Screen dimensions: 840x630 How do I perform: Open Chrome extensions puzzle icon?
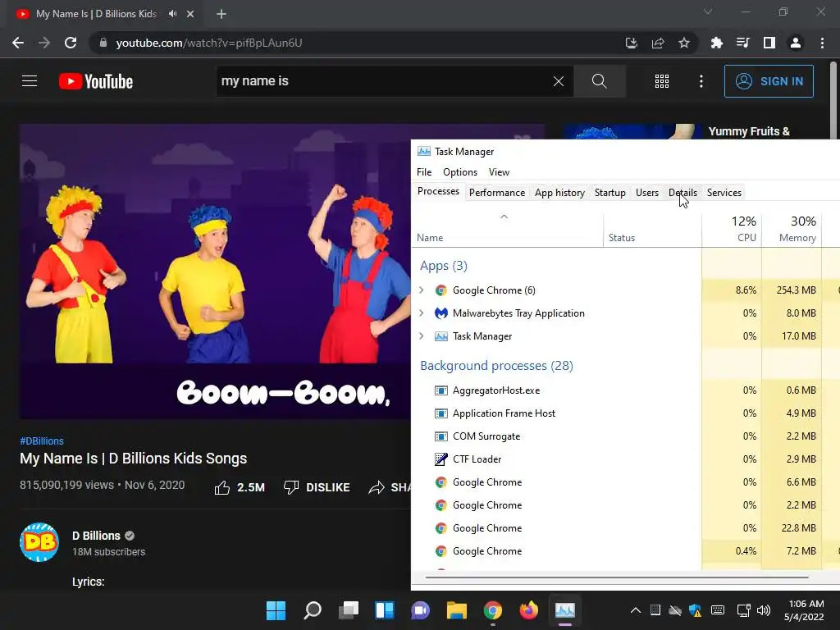[716, 43]
